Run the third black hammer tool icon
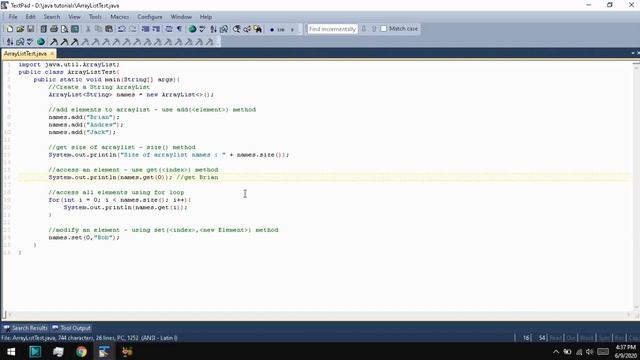 point(74,42)
